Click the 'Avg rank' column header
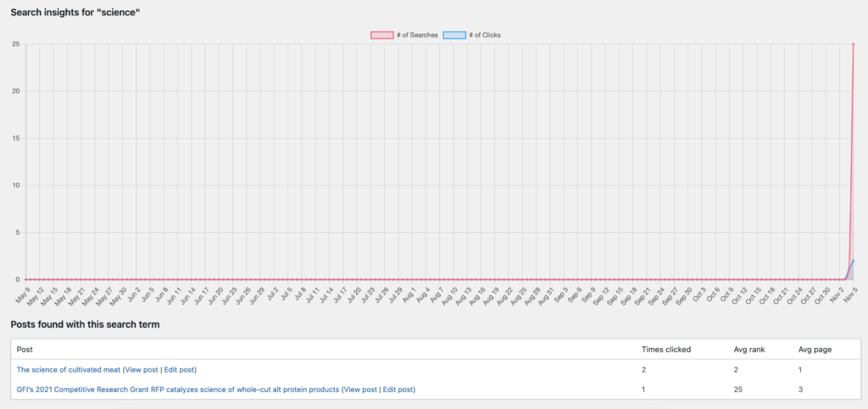The height and width of the screenshot is (409, 868). tap(748, 349)
